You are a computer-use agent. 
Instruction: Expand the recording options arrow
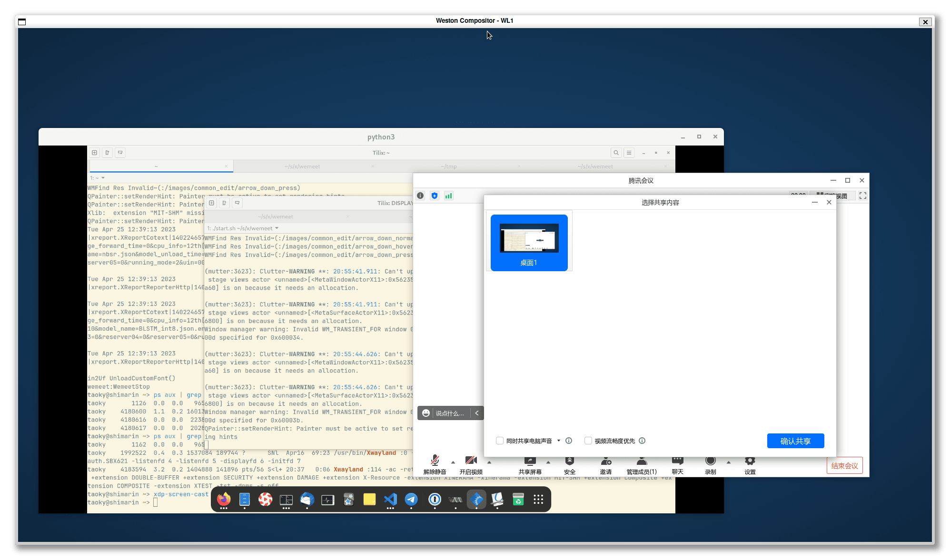(x=728, y=462)
